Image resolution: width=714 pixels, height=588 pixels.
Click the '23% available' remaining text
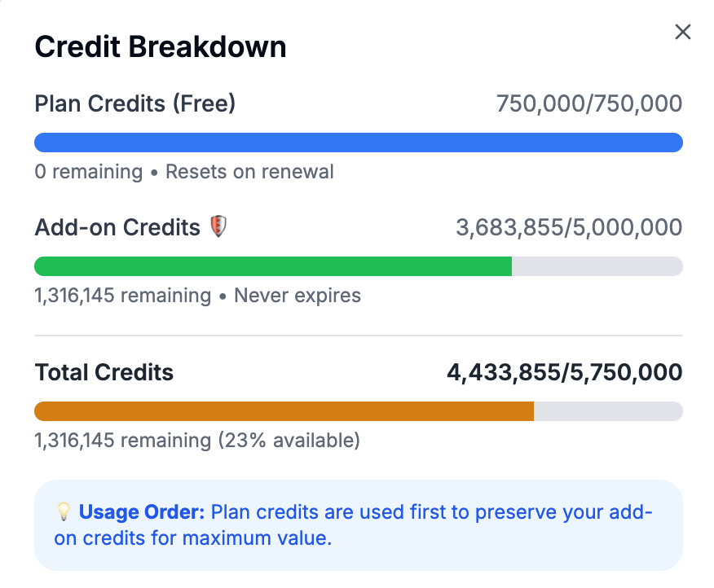(x=288, y=441)
